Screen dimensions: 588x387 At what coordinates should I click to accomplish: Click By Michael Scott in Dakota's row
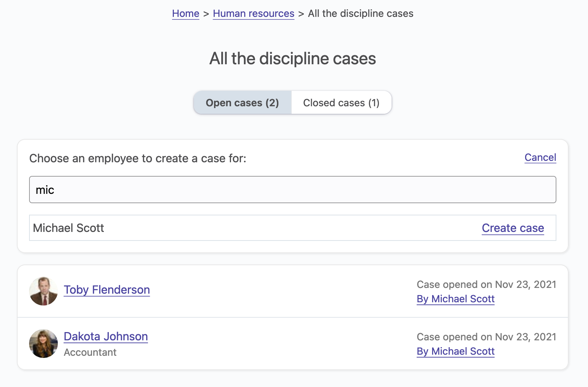point(455,351)
